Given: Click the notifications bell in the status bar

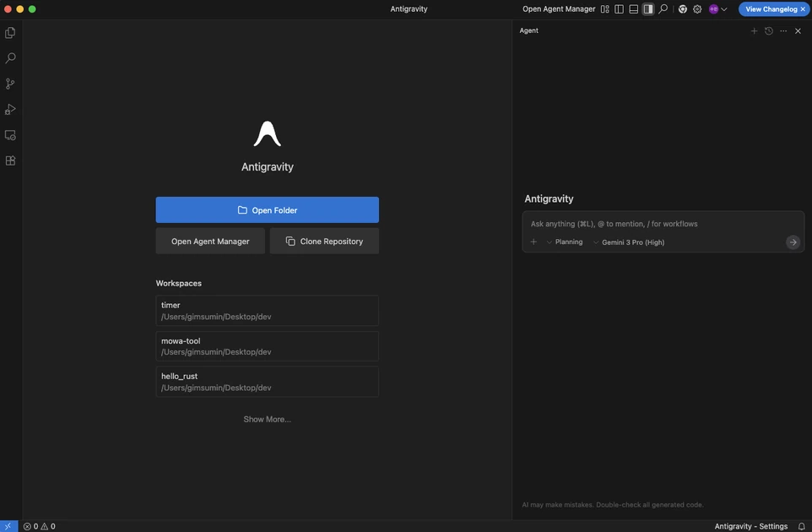Looking at the screenshot, I should (799, 524).
